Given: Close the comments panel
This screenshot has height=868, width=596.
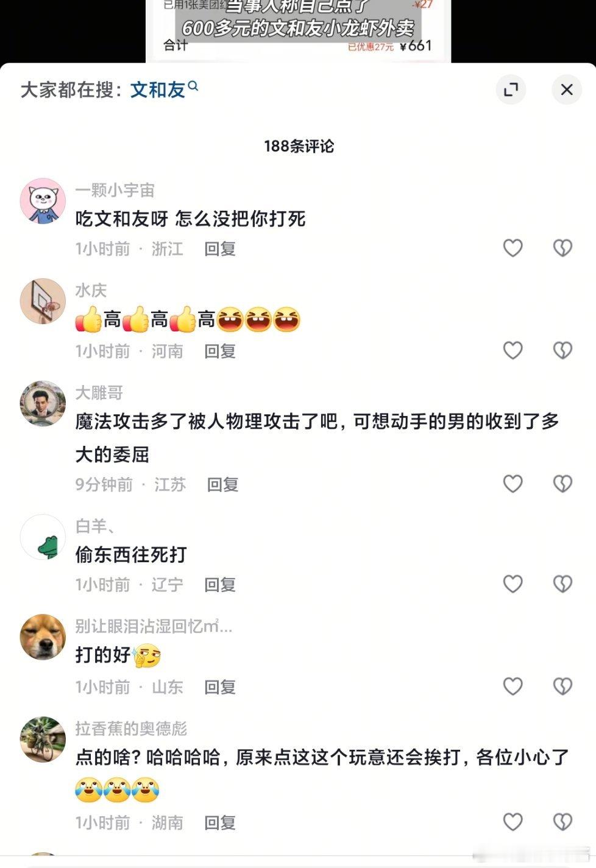Looking at the screenshot, I should (567, 90).
